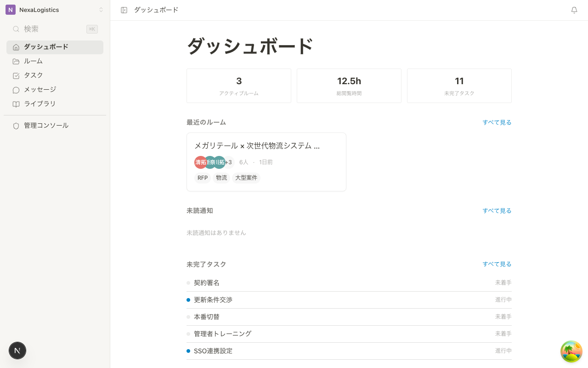Open the メガリテール × 次世代物流システム room card
588x368 pixels.
tap(266, 161)
